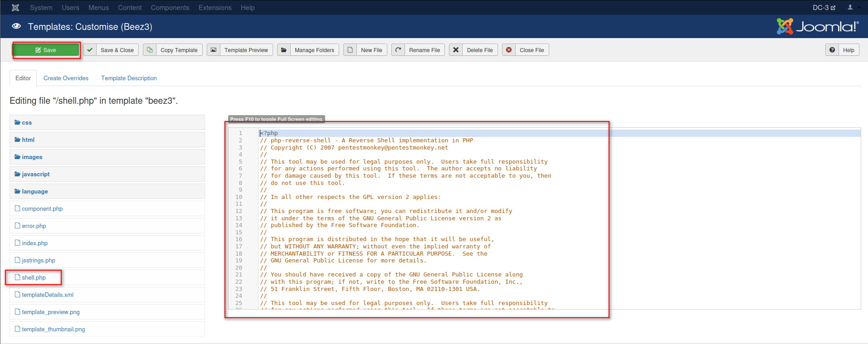The image size is (868, 344).
Task: Open shell.php in the file list
Action: [34, 277]
